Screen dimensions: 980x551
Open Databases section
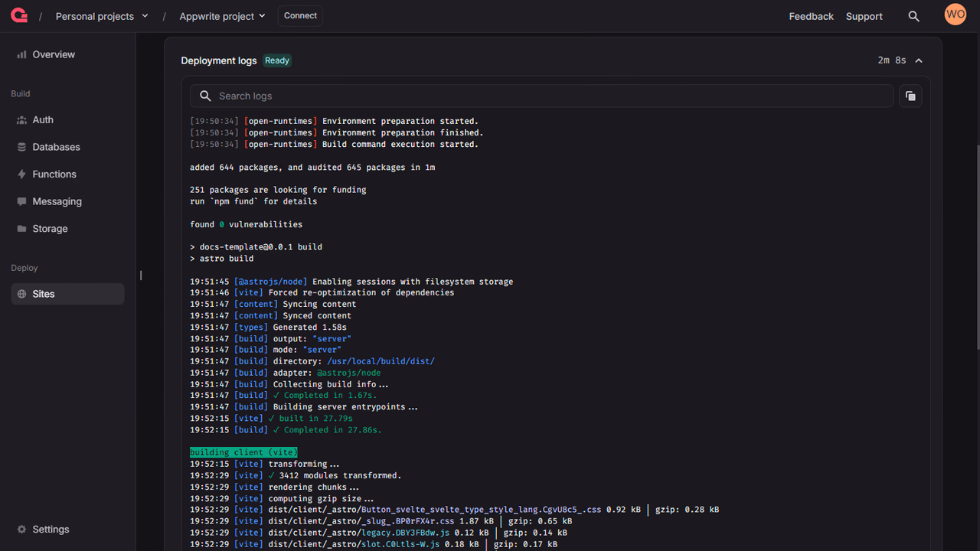pos(67,147)
